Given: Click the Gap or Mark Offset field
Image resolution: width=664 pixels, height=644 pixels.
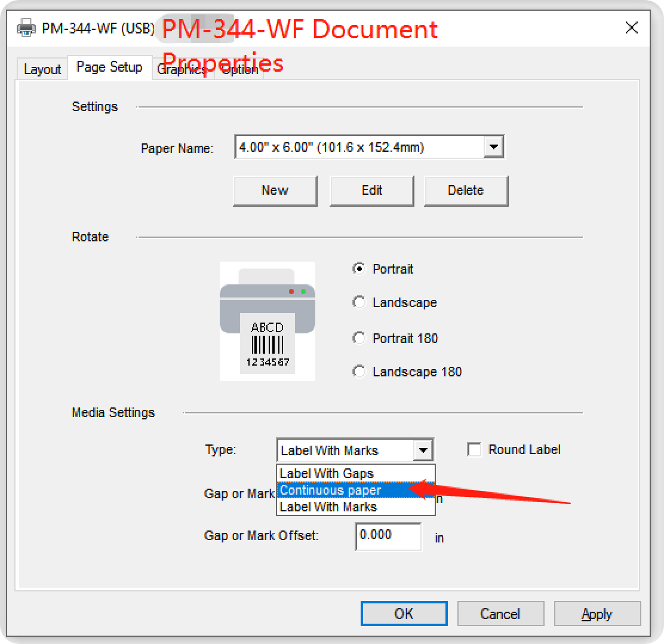Looking at the screenshot, I should 388,536.
